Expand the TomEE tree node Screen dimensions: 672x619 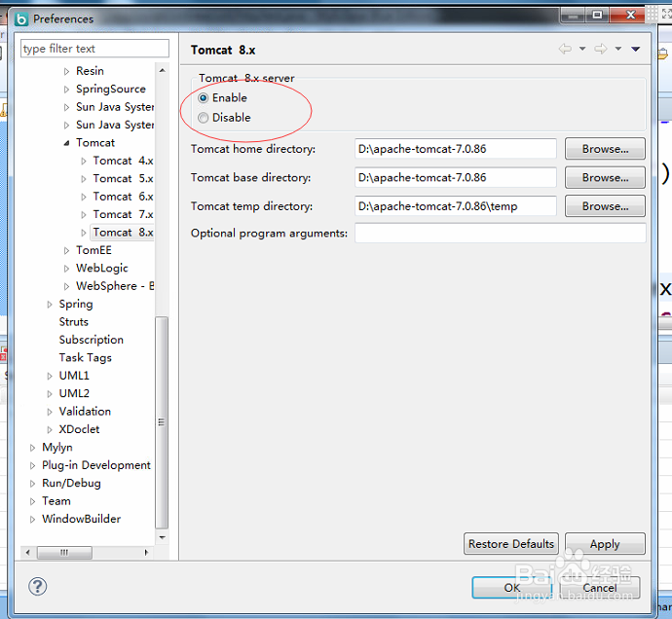66,250
